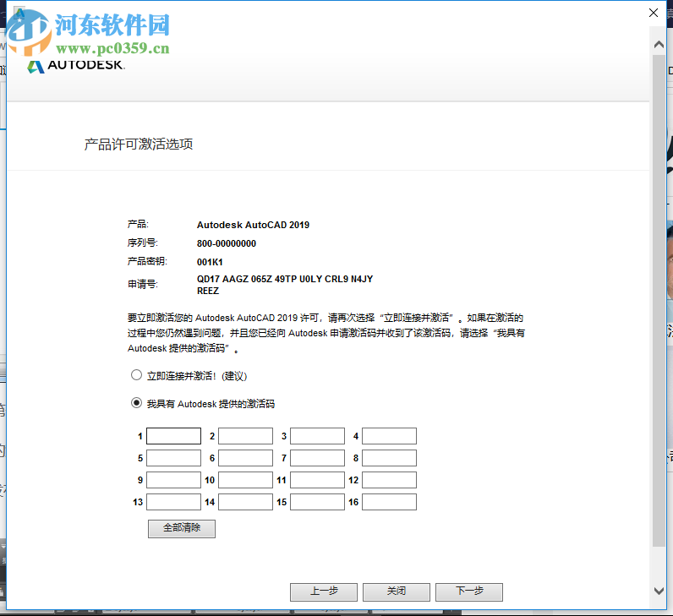The height and width of the screenshot is (616, 673).
Task: Click the Autodesk logo icon
Action: [36, 66]
